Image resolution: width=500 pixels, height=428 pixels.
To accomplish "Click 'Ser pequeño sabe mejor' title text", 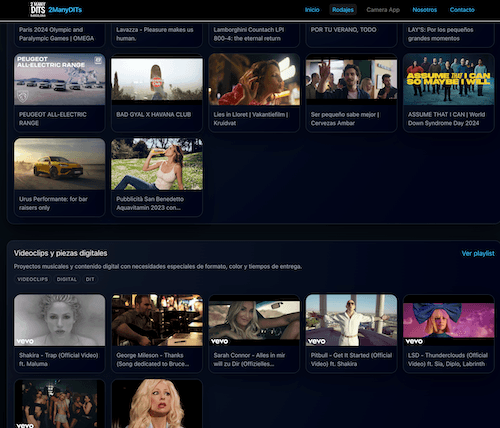I will [x=345, y=119].
